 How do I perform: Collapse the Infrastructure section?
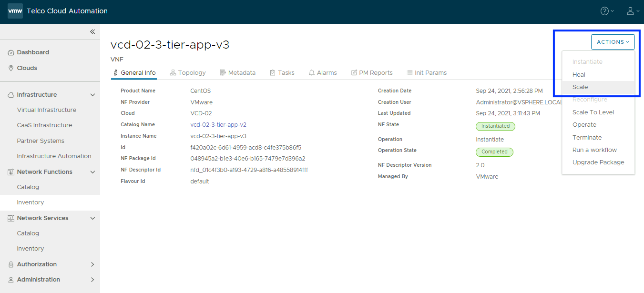pos(92,95)
